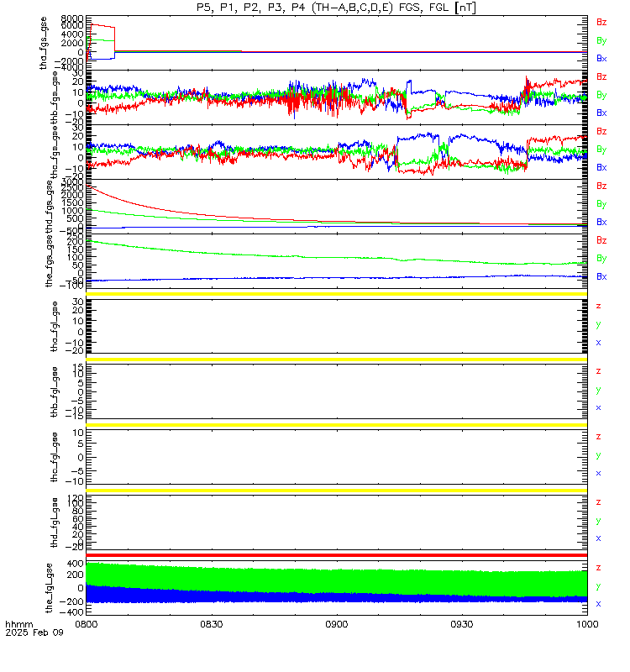This screenshot has height=672, width=630.
Task: Click the 8000 tick on tha_fgs_gse axis
Action: pyautogui.click(x=72, y=18)
